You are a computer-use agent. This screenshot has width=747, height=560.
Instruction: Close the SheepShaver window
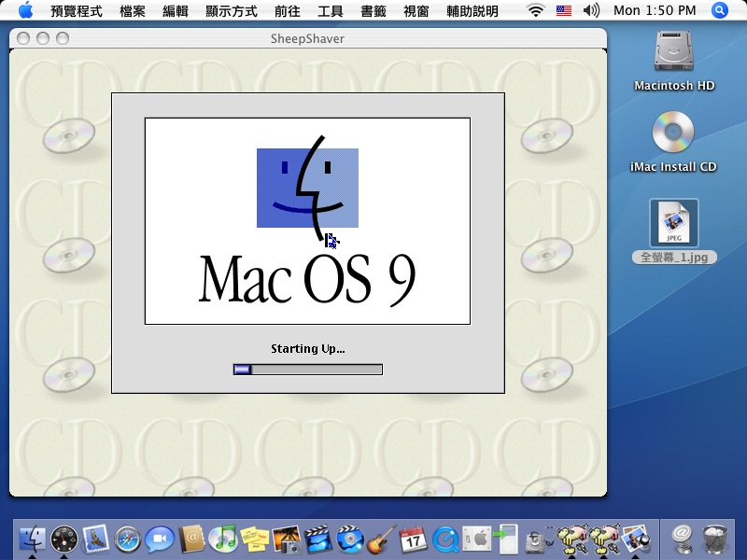pos(23,38)
